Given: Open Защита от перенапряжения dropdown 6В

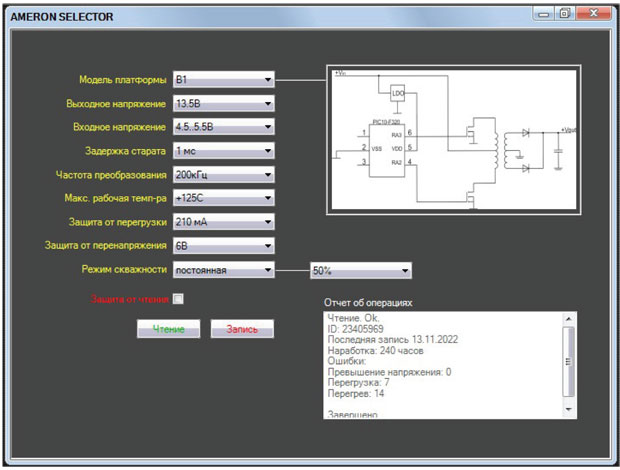Looking at the screenshot, I should [x=223, y=245].
